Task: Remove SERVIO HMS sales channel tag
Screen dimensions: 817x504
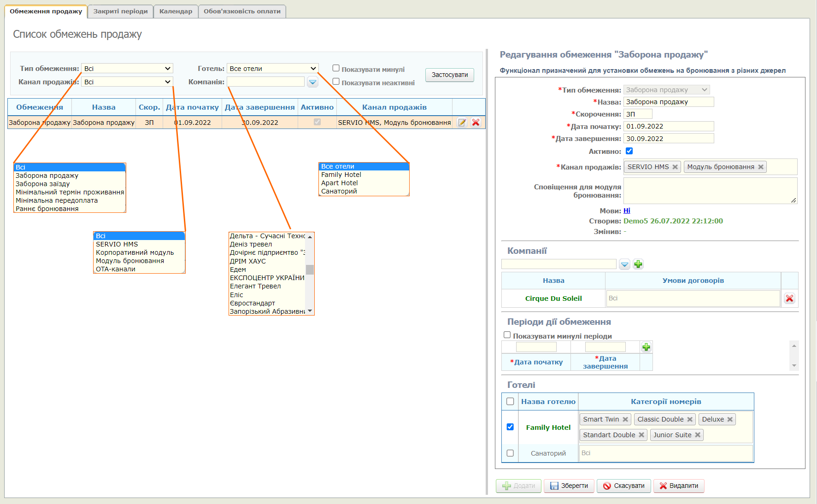Action: (675, 167)
